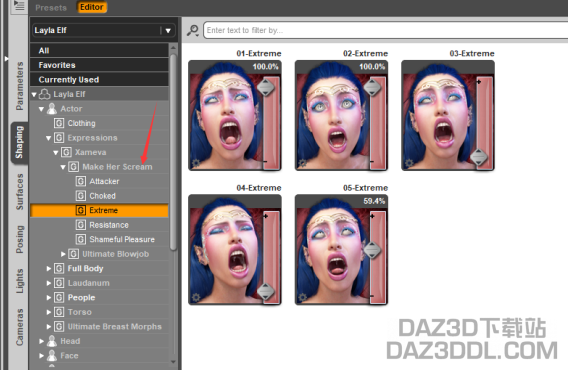Click the 05-Extreme slider handle
The height and width of the screenshot is (370, 568).
pos(372,250)
